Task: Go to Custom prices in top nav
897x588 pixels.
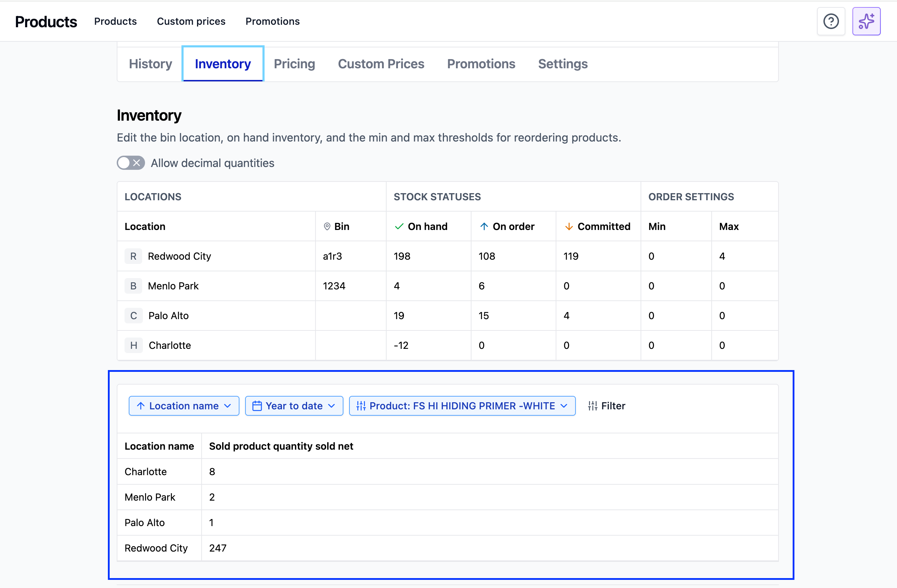Action: (191, 22)
